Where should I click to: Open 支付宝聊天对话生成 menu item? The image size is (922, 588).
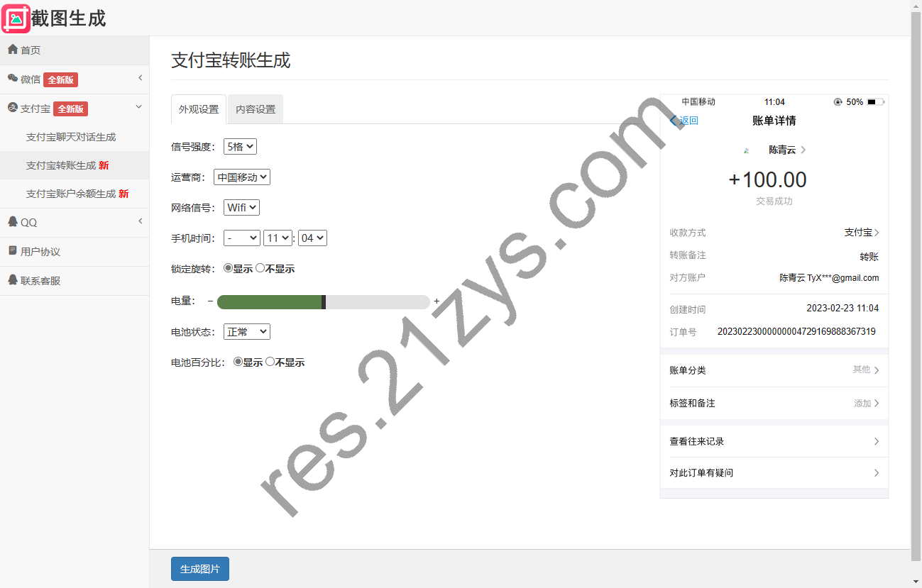coord(75,137)
